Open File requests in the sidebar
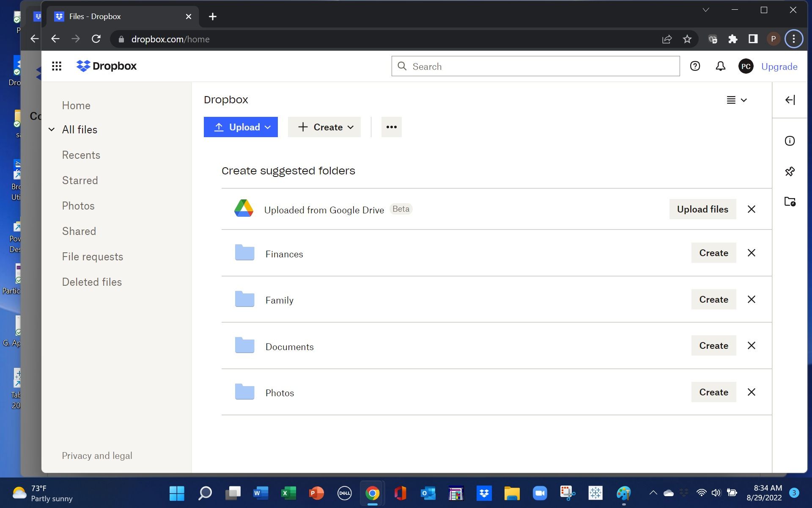 point(93,257)
